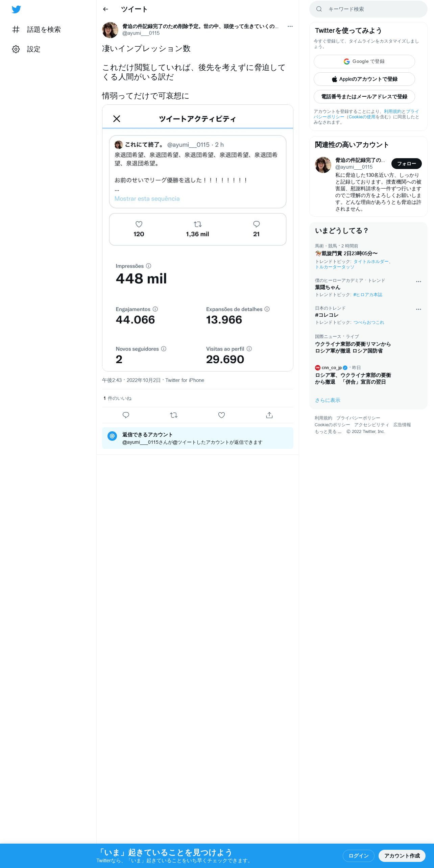Open the tweet author's profile avatar

[x=110, y=30]
